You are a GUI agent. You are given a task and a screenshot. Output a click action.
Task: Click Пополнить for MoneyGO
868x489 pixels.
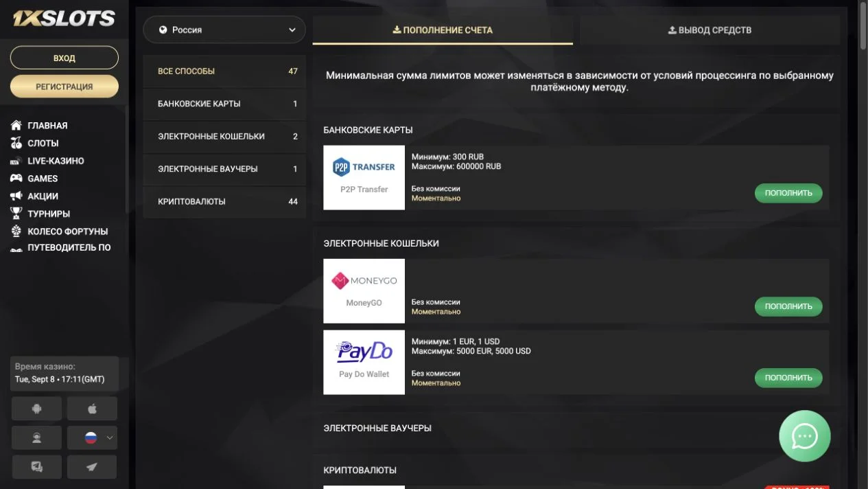(788, 307)
